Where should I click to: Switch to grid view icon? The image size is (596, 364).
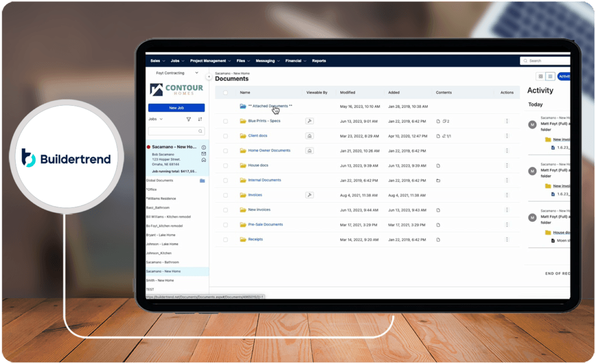point(541,77)
